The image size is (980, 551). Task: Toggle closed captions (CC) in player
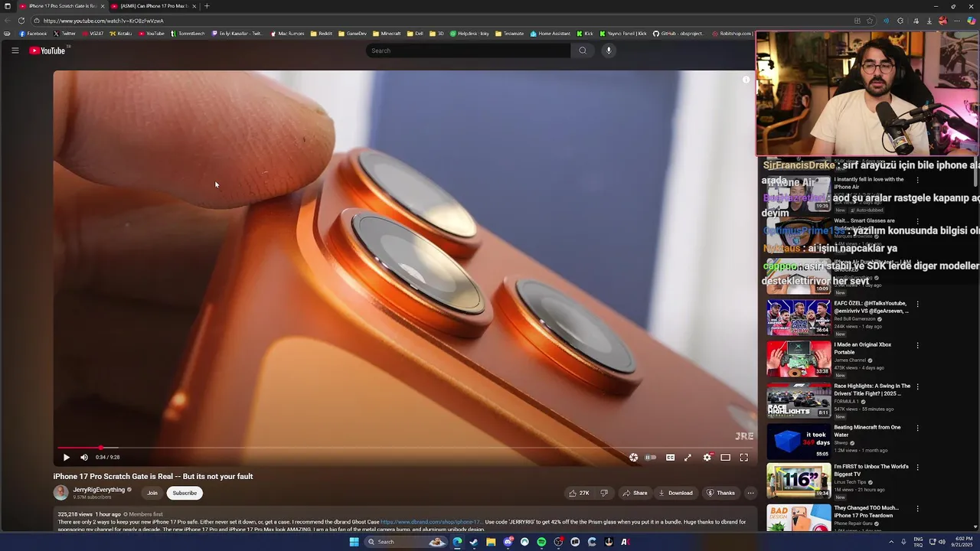point(670,458)
